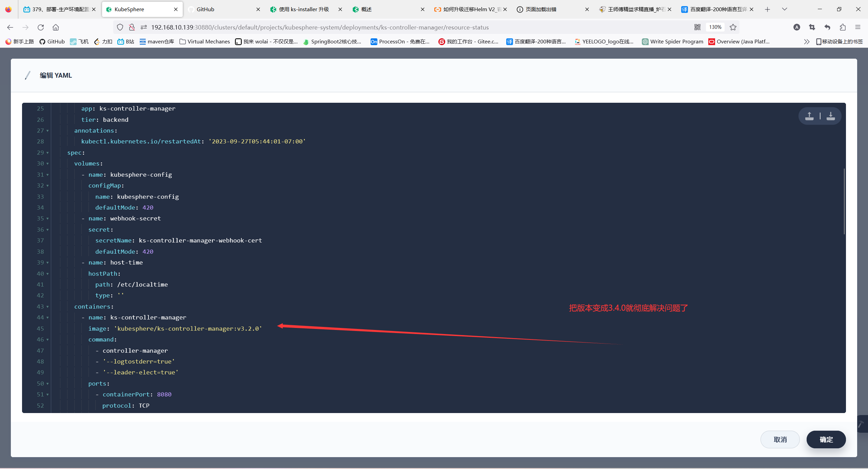Fold the kubesphere-config volume at line 31
The height and width of the screenshot is (469, 868).
coord(47,175)
